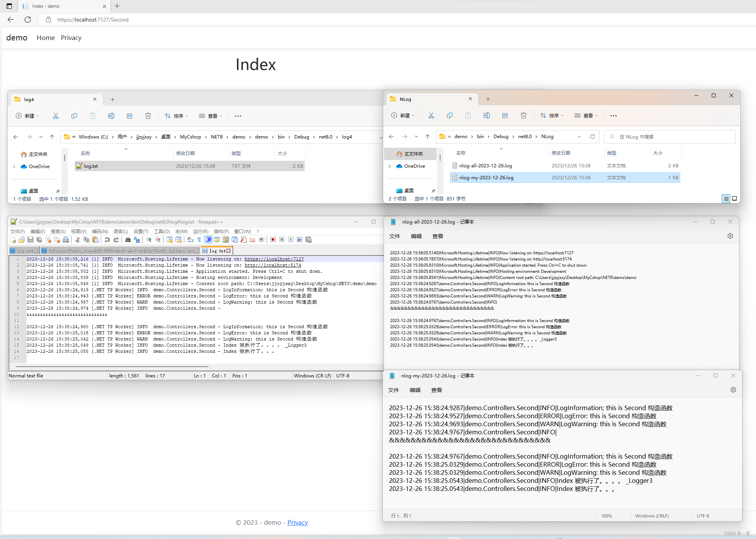Open the 编码(N) menu in Notepad++
This screenshot has height=539, width=756.
point(100,231)
